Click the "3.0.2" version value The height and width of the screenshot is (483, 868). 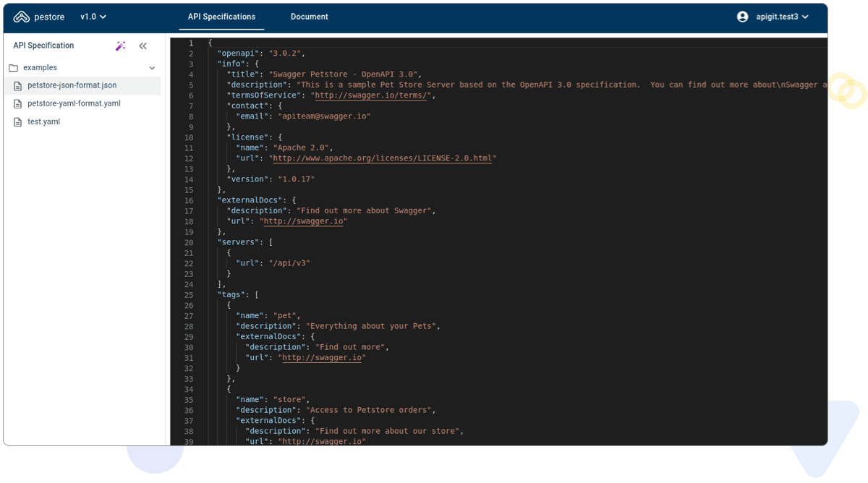point(286,54)
